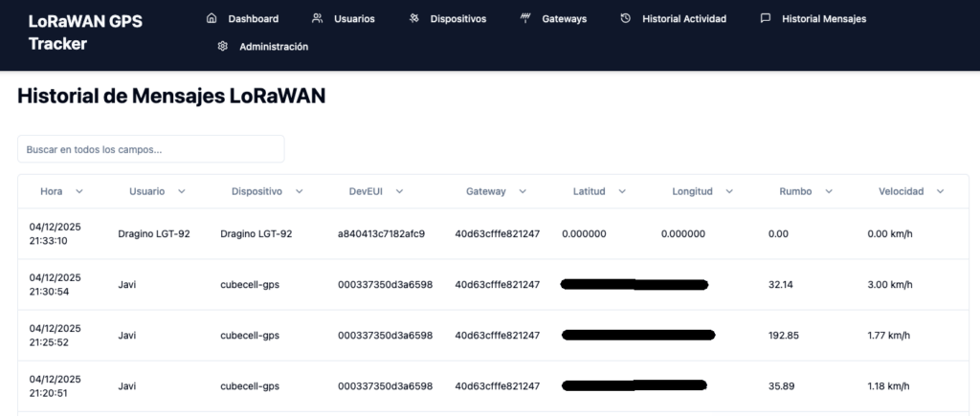The height and width of the screenshot is (416, 980).
Task: Click the people icon beside Usuarios
Action: (318, 18)
